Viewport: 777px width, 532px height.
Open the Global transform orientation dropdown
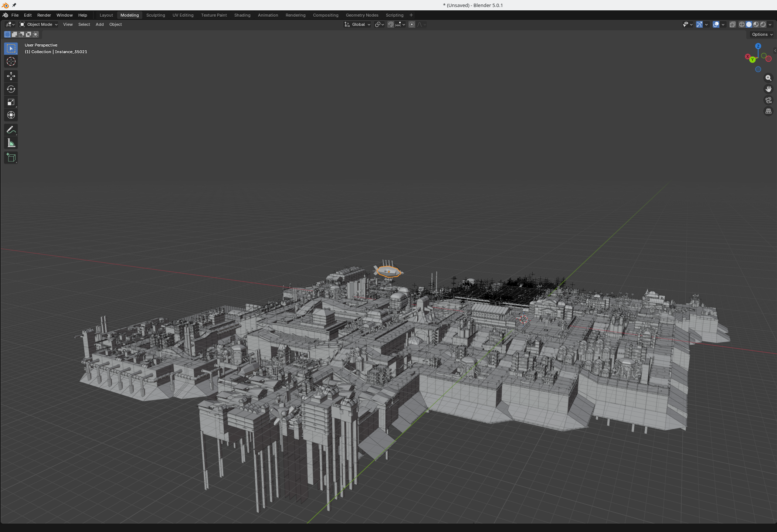pyautogui.click(x=357, y=24)
